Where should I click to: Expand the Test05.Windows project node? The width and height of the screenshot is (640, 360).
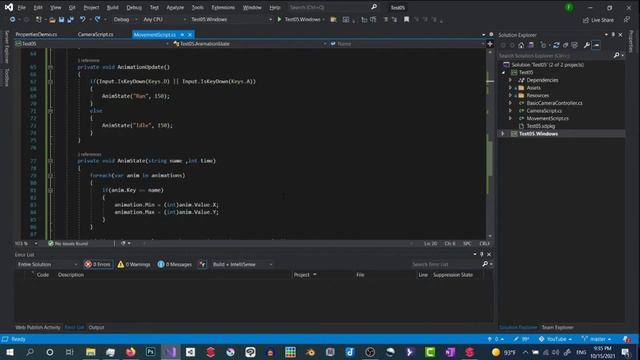pos(503,134)
